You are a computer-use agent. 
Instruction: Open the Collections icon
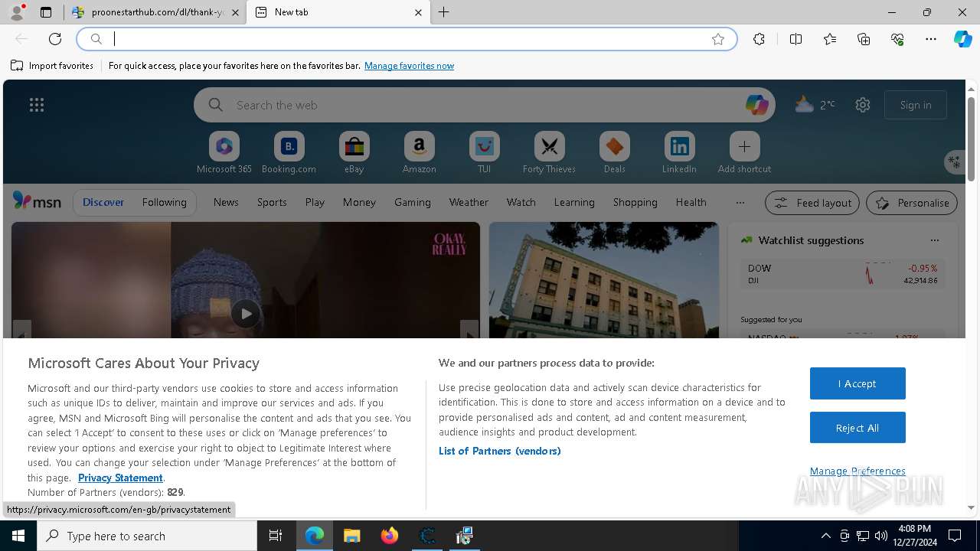tap(864, 39)
